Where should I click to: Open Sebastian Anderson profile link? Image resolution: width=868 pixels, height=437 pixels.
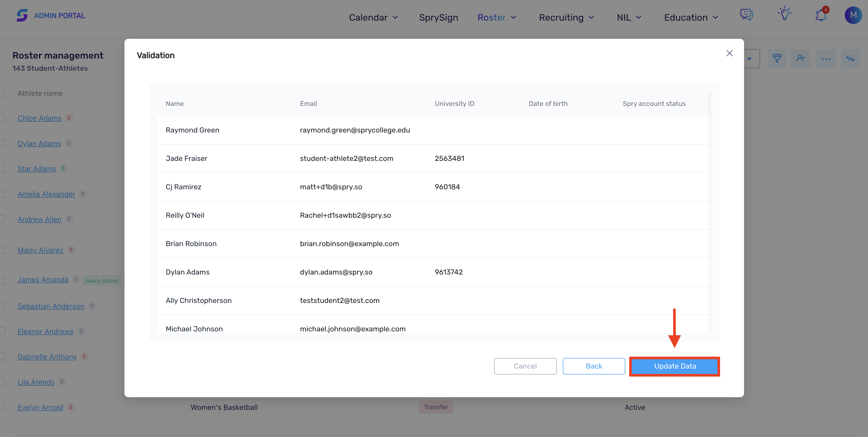coord(51,306)
